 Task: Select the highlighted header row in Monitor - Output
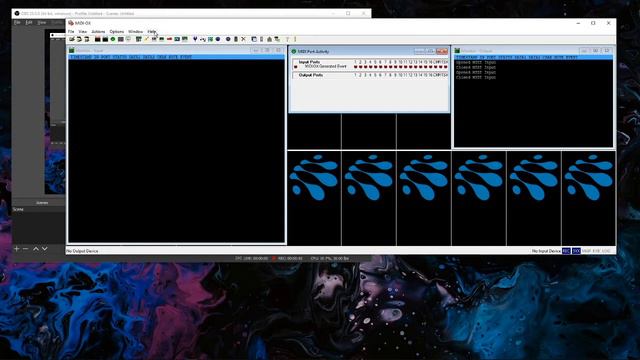tap(533, 58)
